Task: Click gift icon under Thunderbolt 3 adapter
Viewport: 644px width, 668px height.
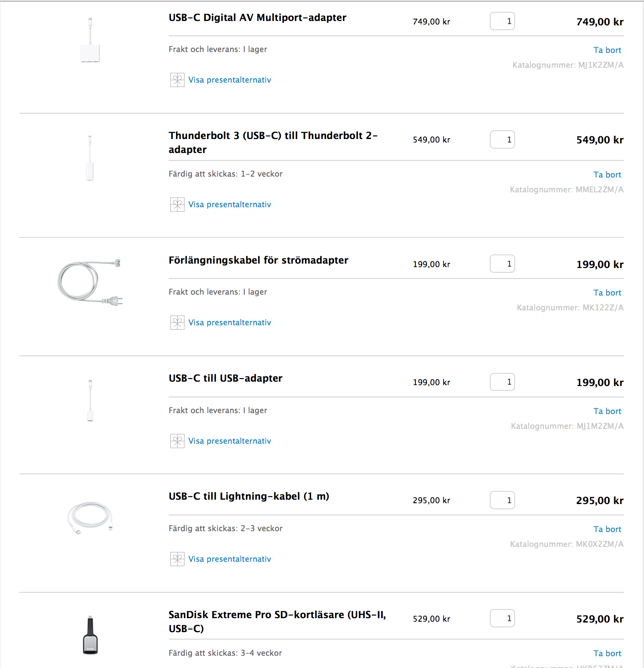Action: pyautogui.click(x=177, y=205)
